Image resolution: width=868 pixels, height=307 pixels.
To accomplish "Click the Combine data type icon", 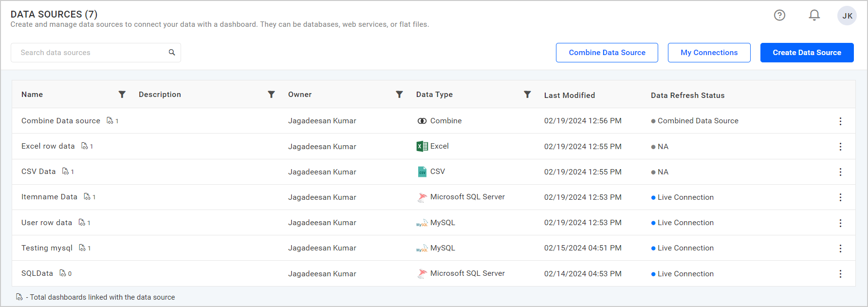I will (x=422, y=121).
